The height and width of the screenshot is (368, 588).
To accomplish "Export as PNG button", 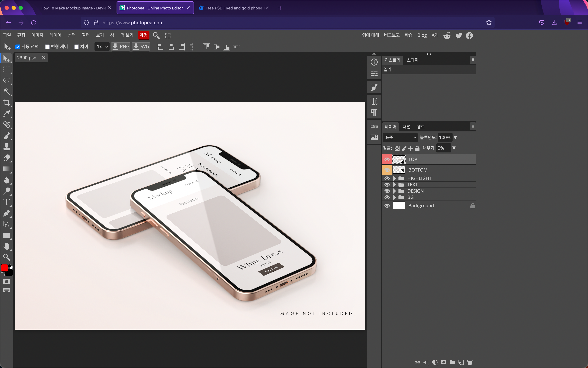I will pos(121,47).
